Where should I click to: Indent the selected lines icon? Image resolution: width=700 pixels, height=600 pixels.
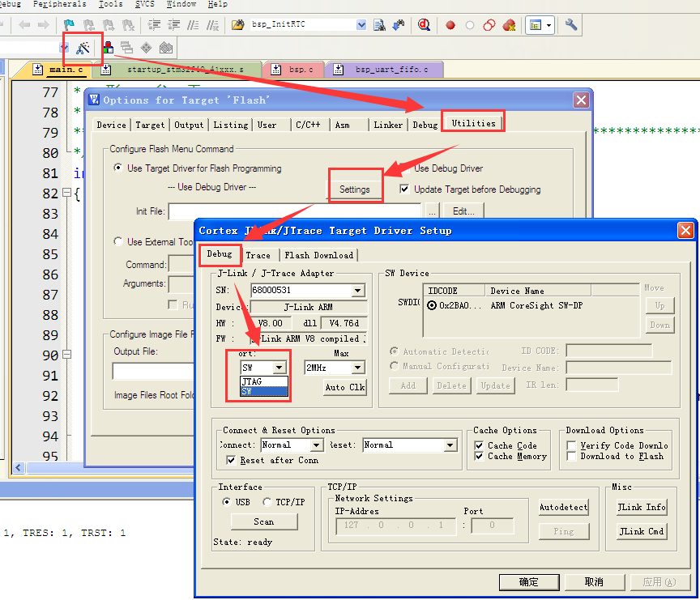pyautogui.click(x=154, y=24)
